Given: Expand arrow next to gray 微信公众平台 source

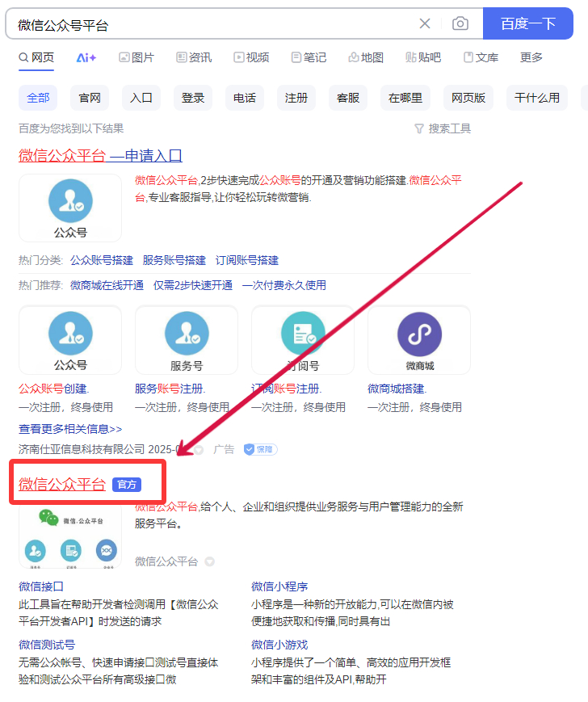Looking at the screenshot, I should coord(209,561).
